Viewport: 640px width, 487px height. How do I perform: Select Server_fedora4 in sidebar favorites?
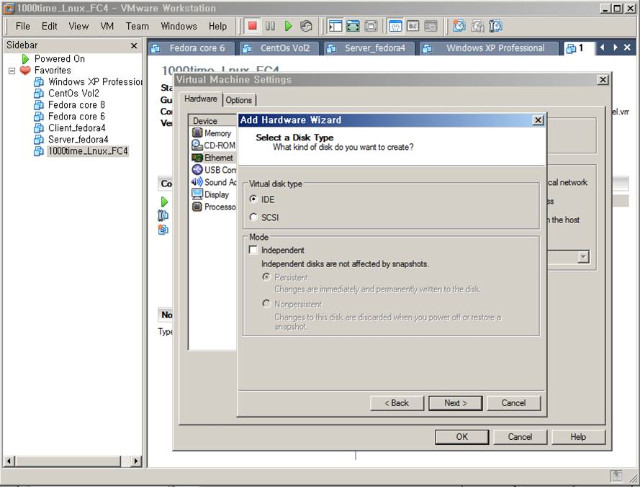tap(78, 140)
